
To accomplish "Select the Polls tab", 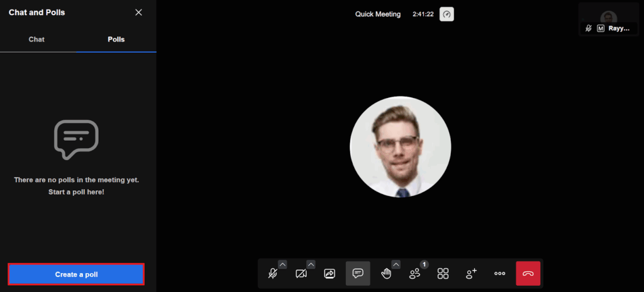I will [116, 40].
